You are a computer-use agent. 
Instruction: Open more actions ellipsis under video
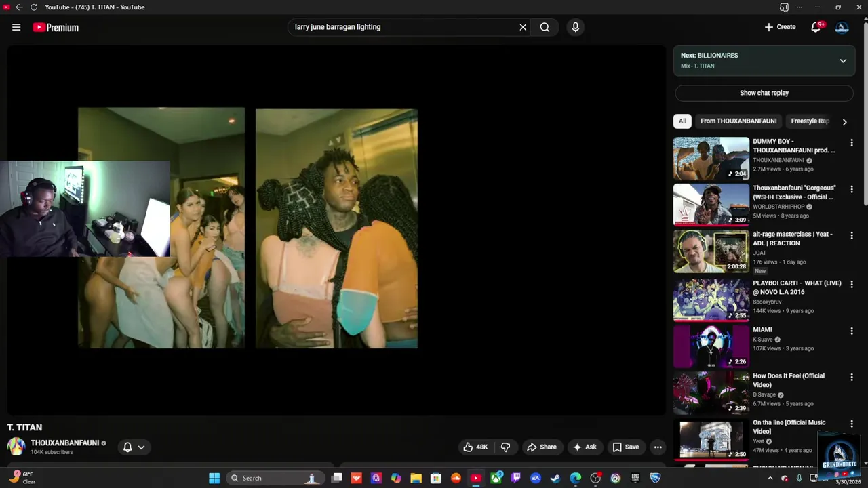point(657,447)
